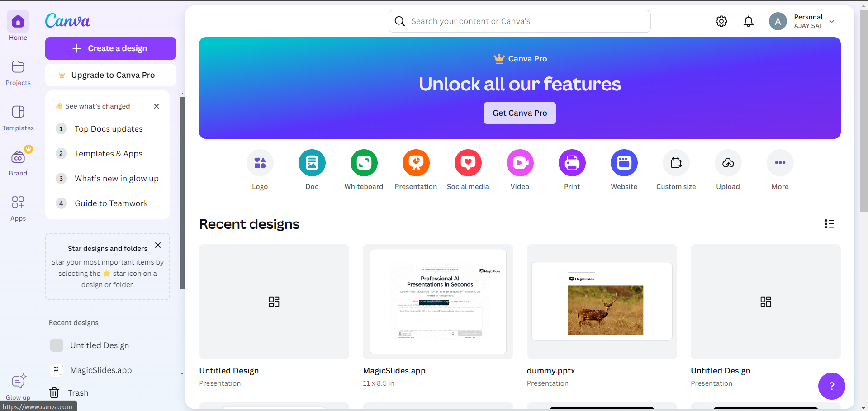868x411 pixels.
Task: Choose the Social media design type
Action: pos(468,163)
